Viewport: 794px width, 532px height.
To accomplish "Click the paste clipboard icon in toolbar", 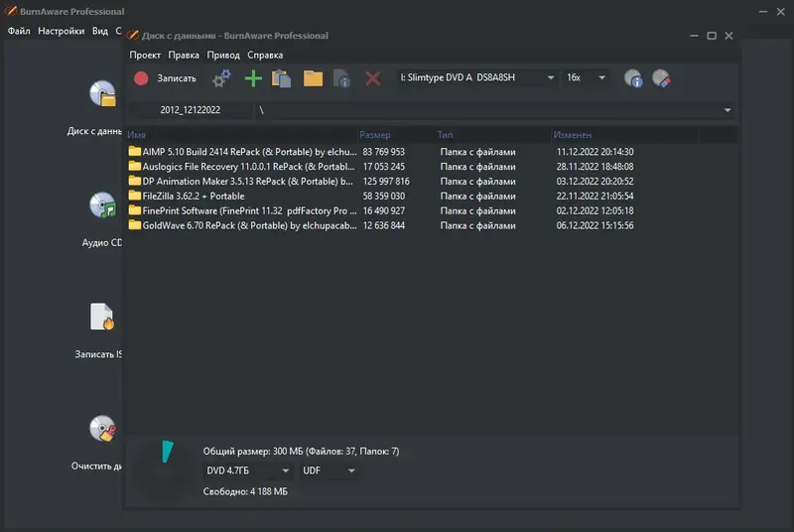I will (282, 78).
